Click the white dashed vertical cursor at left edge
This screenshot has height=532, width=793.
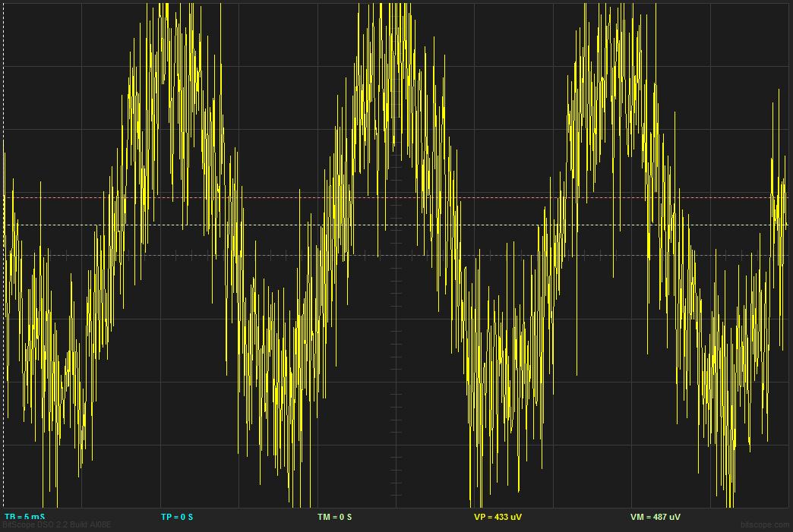click(4, 255)
